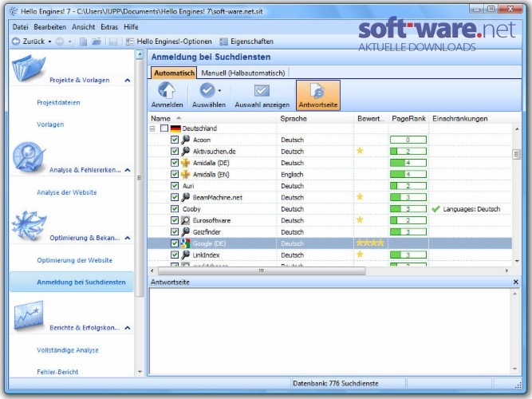Click the green checkmark beside Languages: Deutsch
This screenshot has height=399, width=532.
point(435,209)
